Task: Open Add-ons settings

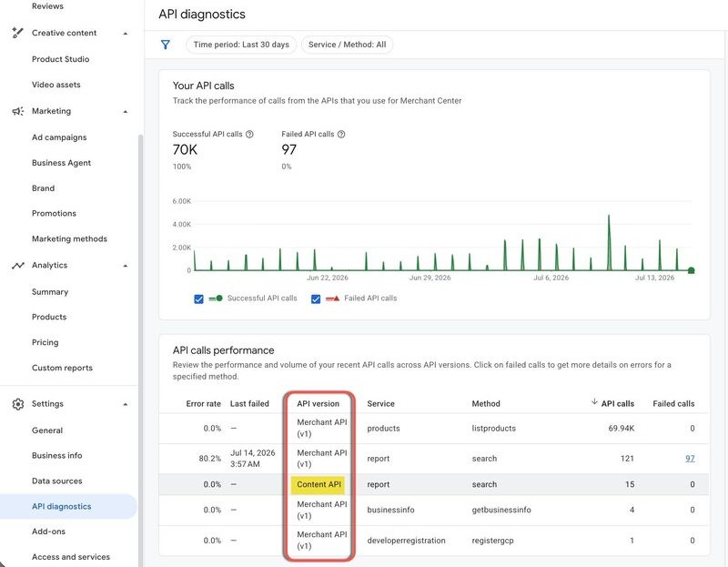Action: point(48,532)
